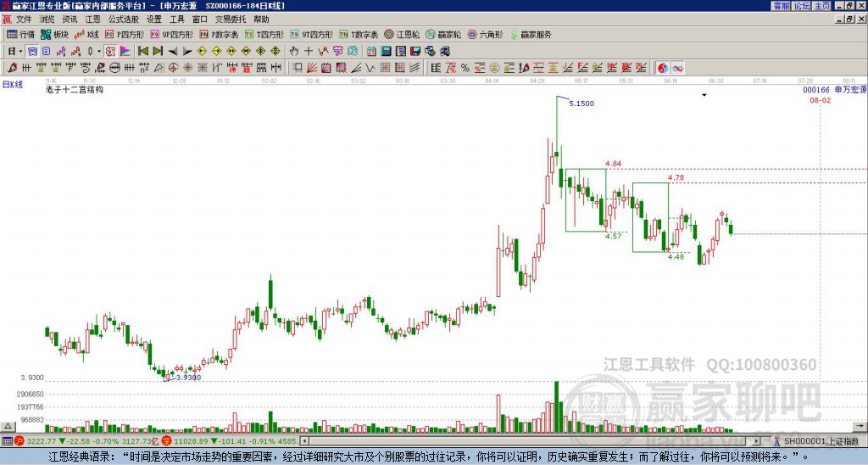Image resolution: width=868 pixels, height=465 pixels.
Task: Open the 9T四方形 tool
Action: click(x=311, y=34)
